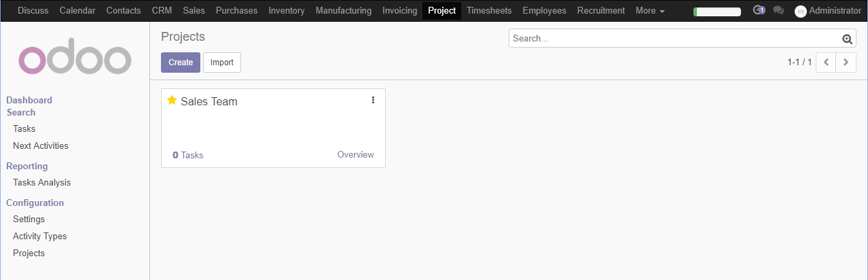The image size is (868, 280).
Task: Click the green progress bar in top bar
Action: click(717, 12)
